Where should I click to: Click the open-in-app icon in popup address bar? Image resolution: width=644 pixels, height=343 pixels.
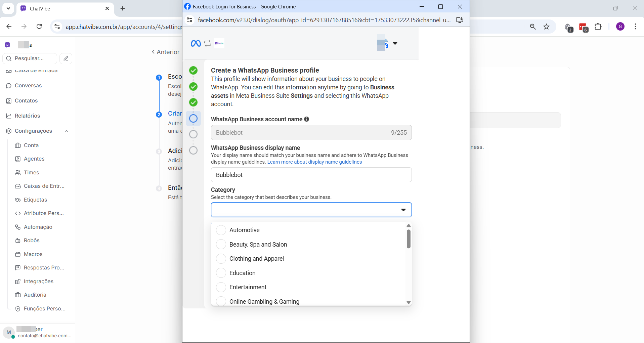click(x=460, y=20)
